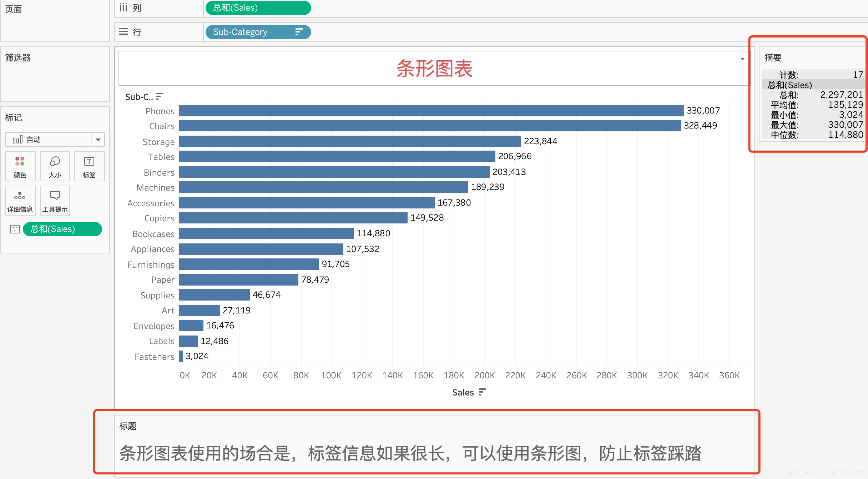
Task: Click sort icon beside Sub-C.. header
Action: (160, 96)
